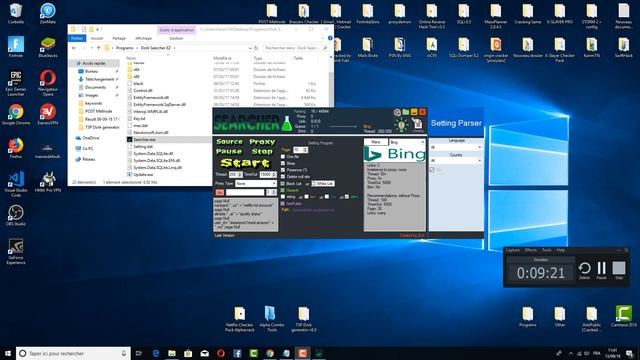Click the Stop button in Searcher
The height and width of the screenshot is (360, 640).
pyautogui.click(x=262, y=151)
